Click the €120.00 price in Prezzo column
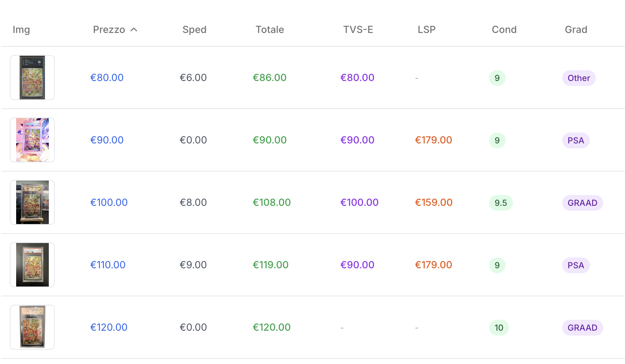The width and height of the screenshot is (625, 364). [x=109, y=327]
